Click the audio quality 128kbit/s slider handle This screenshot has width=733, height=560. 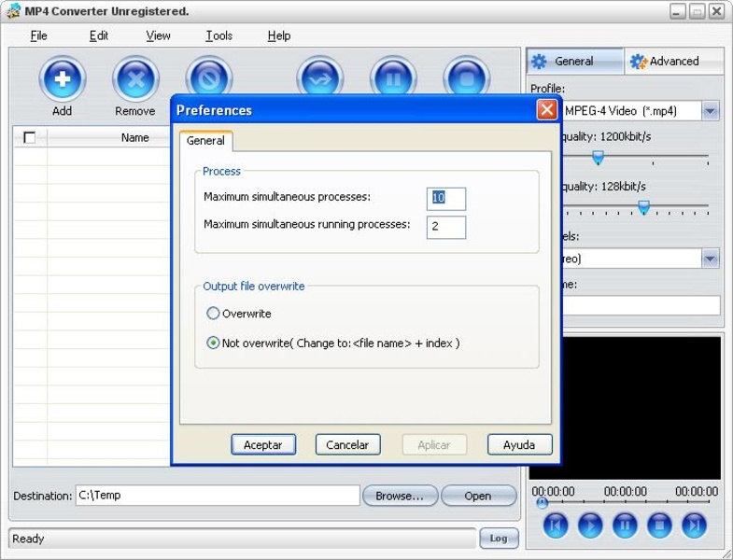643,206
